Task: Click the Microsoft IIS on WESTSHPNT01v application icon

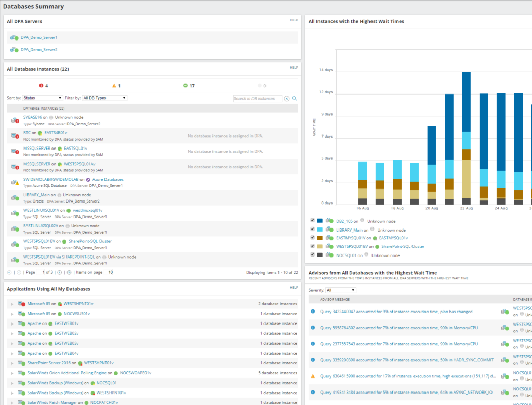Action: (x=22, y=304)
